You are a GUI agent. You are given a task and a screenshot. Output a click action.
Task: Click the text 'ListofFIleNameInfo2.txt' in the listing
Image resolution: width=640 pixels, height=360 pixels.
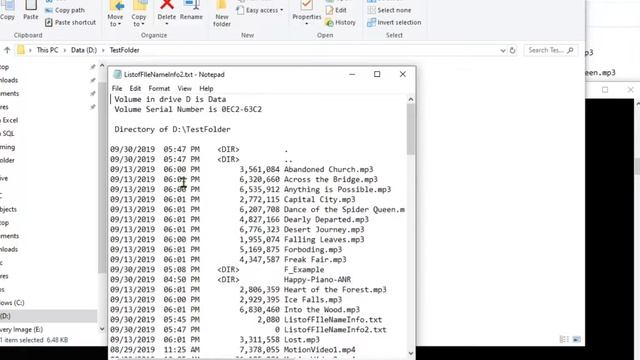(x=335, y=329)
